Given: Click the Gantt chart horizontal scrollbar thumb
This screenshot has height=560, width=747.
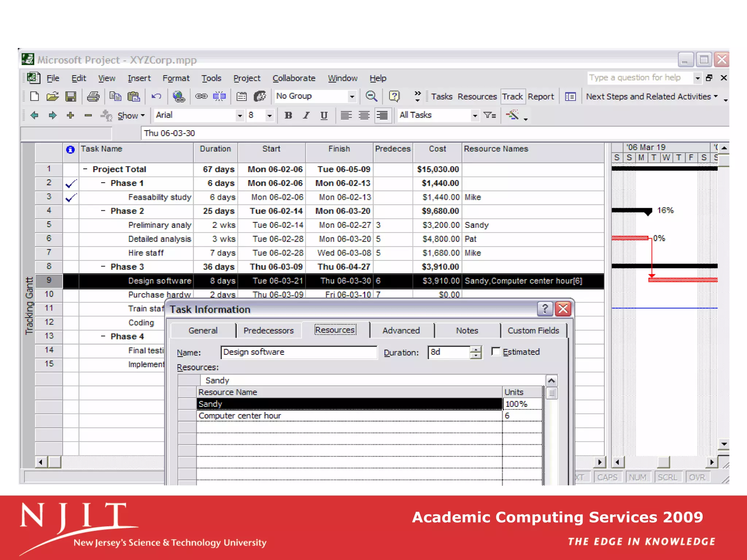Looking at the screenshot, I should pyautogui.click(x=663, y=462).
